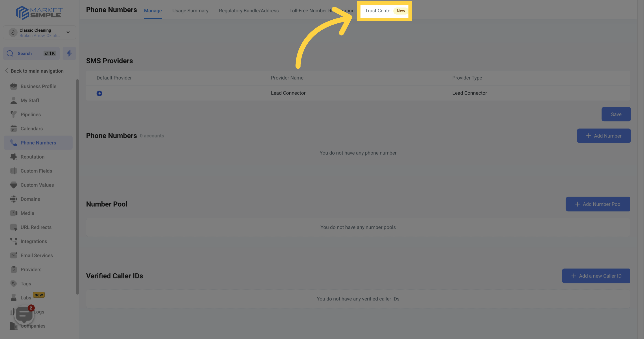Select the Custom Values icon
The height and width of the screenshot is (339, 644).
coord(13,185)
